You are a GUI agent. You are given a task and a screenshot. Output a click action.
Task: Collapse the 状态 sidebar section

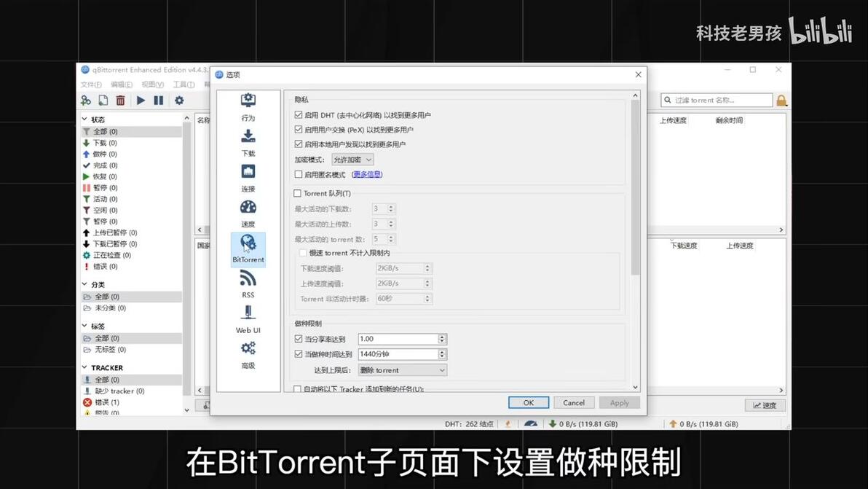(84, 119)
